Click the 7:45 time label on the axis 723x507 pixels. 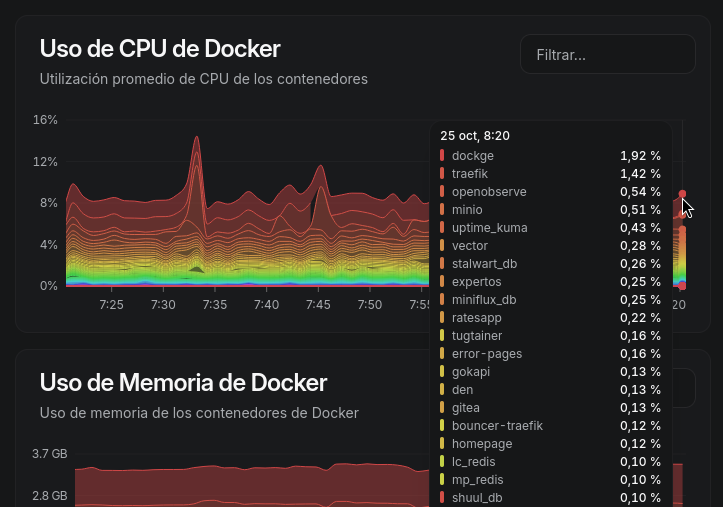(x=318, y=305)
